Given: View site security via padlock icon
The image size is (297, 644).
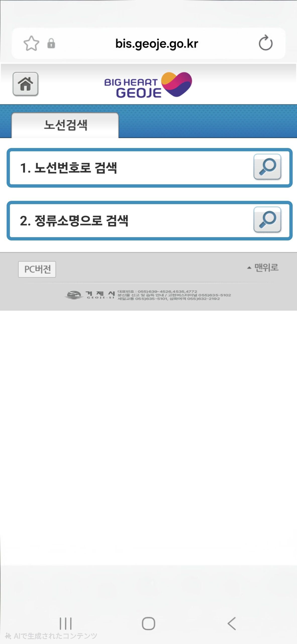Looking at the screenshot, I should (x=51, y=43).
